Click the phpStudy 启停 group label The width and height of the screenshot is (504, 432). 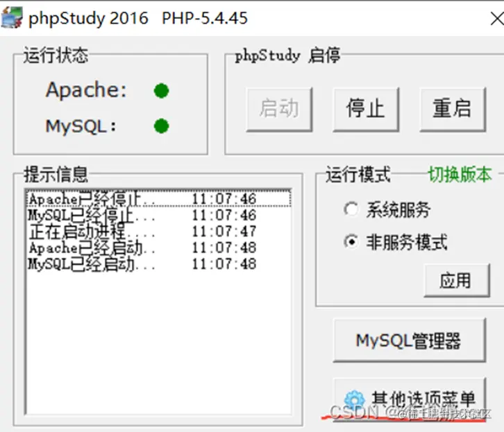287,56
